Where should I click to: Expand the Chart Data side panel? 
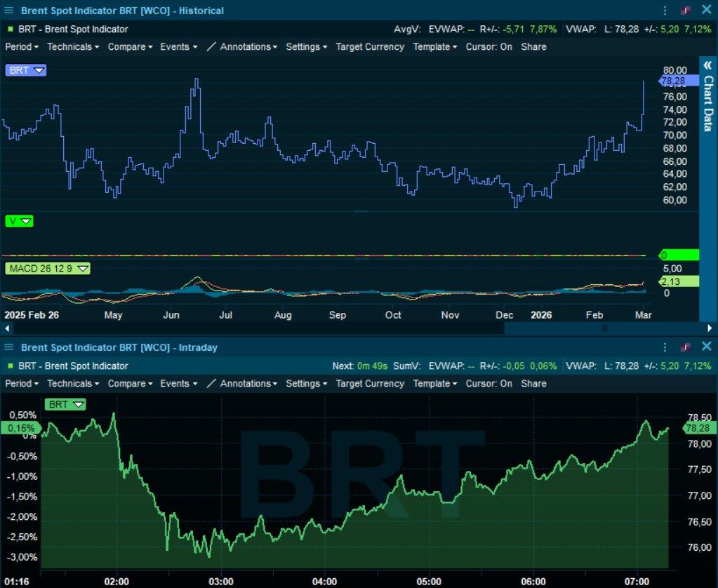(707, 65)
